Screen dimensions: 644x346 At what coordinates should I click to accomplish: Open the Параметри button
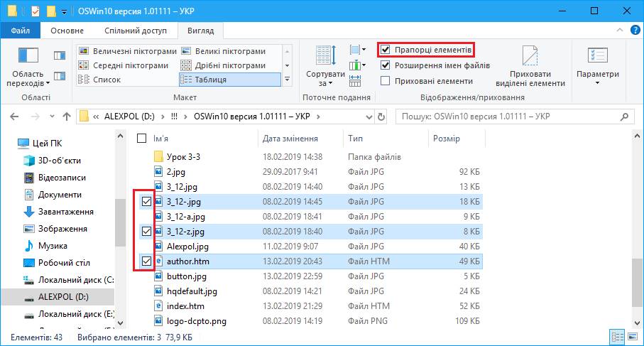[598, 66]
